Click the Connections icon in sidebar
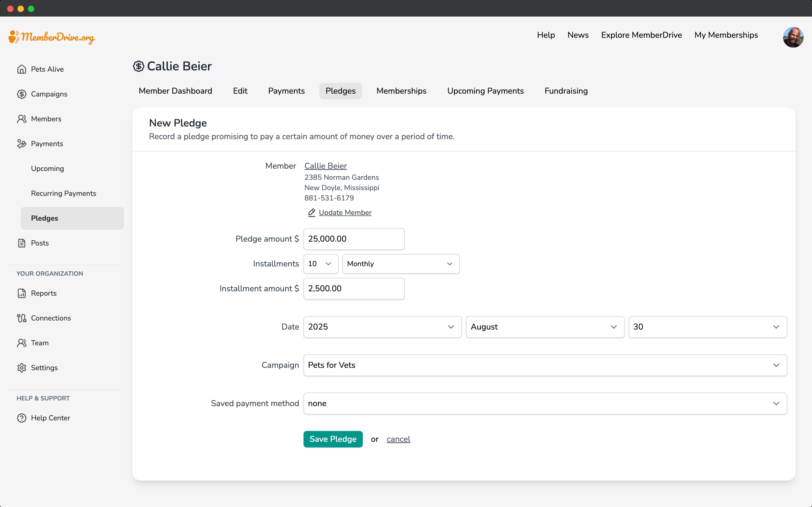The height and width of the screenshot is (507, 812). point(22,318)
